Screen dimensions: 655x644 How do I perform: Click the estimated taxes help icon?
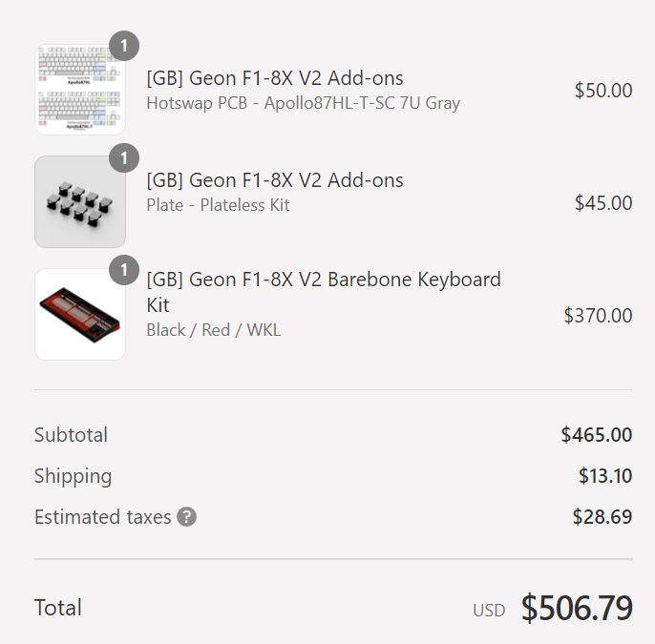coord(187,517)
